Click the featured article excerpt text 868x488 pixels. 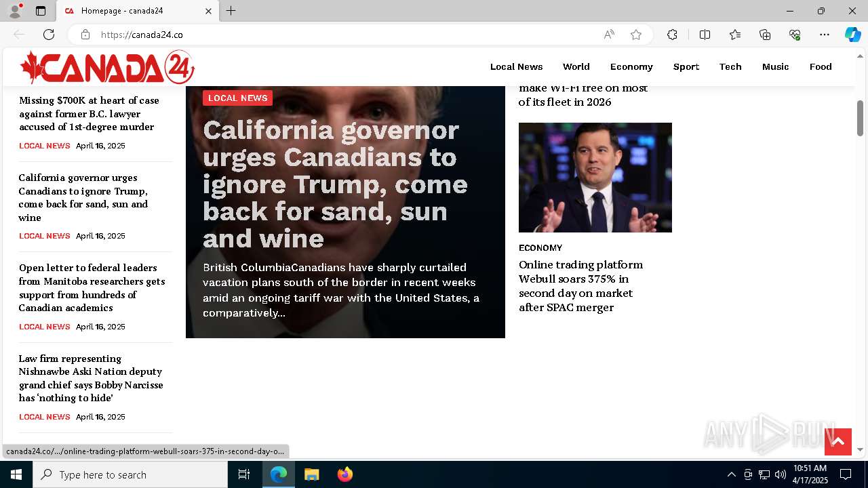pos(342,290)
